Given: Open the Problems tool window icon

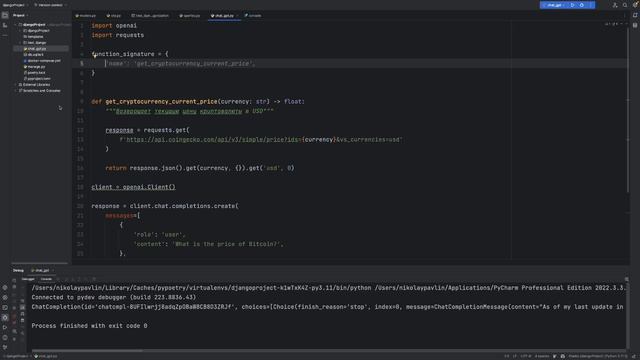Looking at the screenshot, I should tap(5, 338).
